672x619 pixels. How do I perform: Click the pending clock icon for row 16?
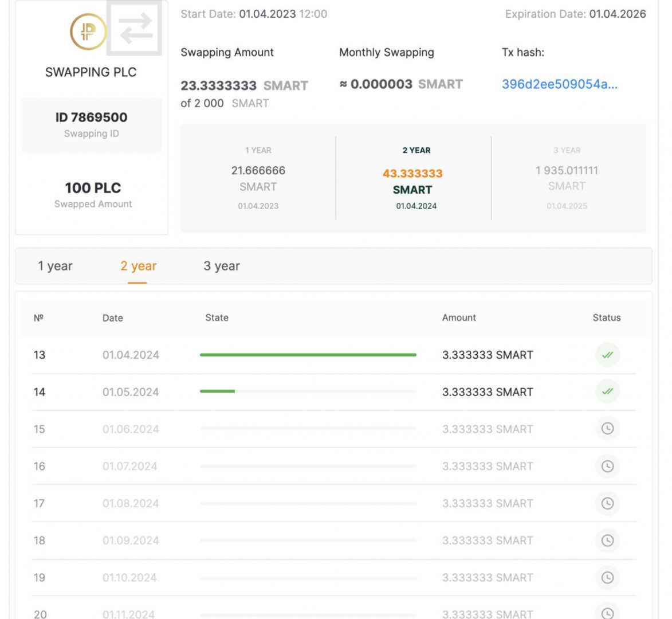pos(607,466)
